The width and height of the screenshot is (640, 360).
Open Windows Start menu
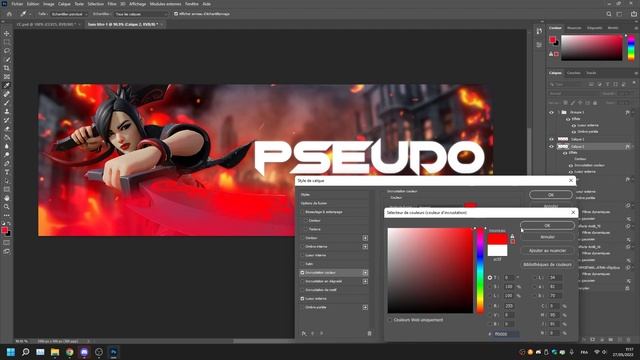click(11, 352)
